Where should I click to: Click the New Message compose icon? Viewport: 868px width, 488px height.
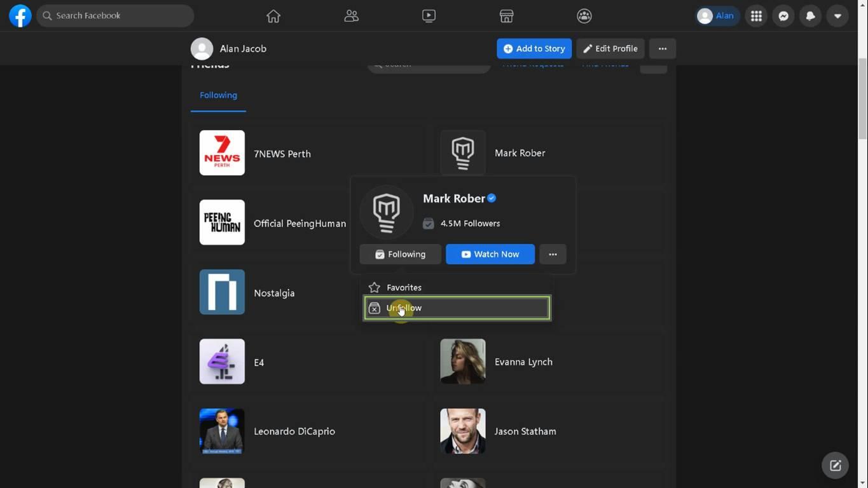click(836, 466)
